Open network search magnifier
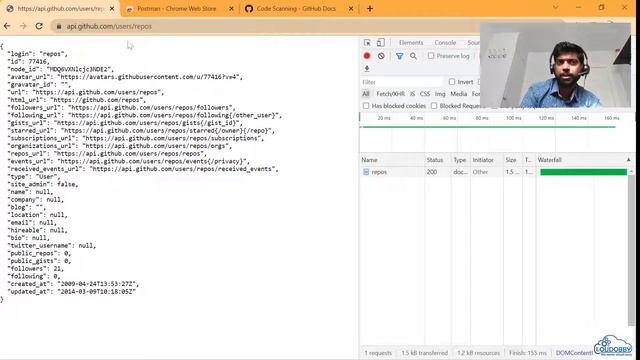 point(413,56)
